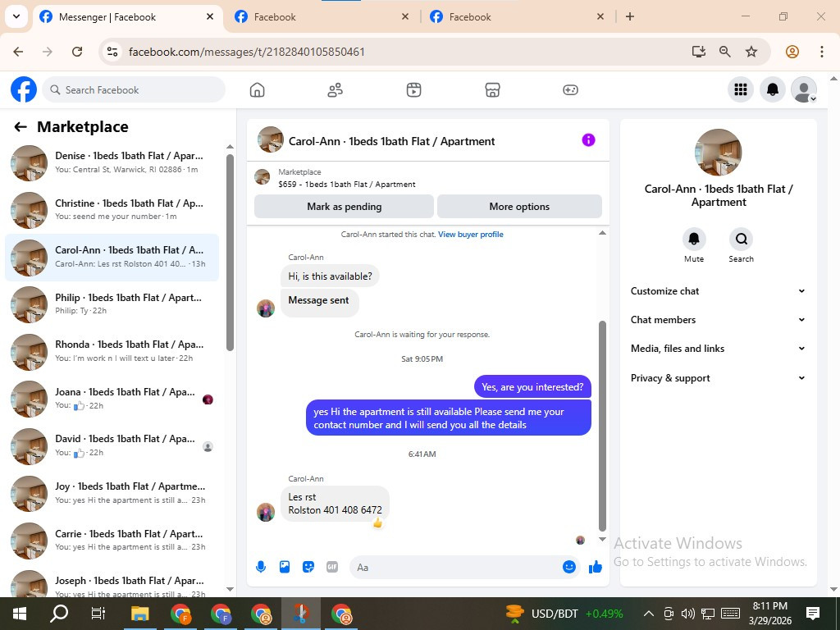Viewport: 840px width, 630px height.
Task: Open Chrome three-dot menu
Action: pos(822,52)
